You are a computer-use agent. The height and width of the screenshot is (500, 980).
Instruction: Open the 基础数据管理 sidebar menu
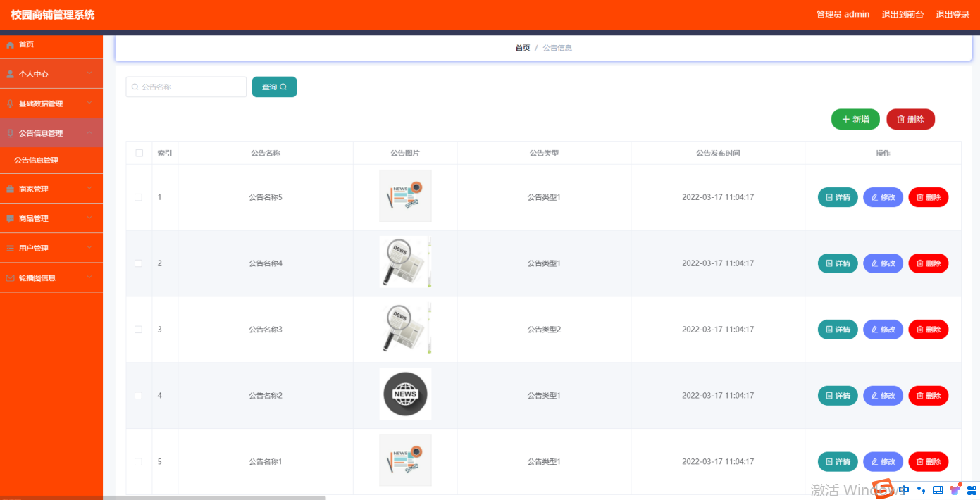pos(51,104)
